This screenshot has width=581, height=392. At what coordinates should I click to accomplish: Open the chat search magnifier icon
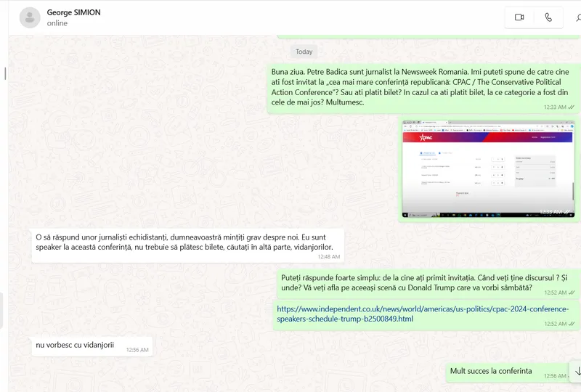pyautogui.click(x=578, y=17)
